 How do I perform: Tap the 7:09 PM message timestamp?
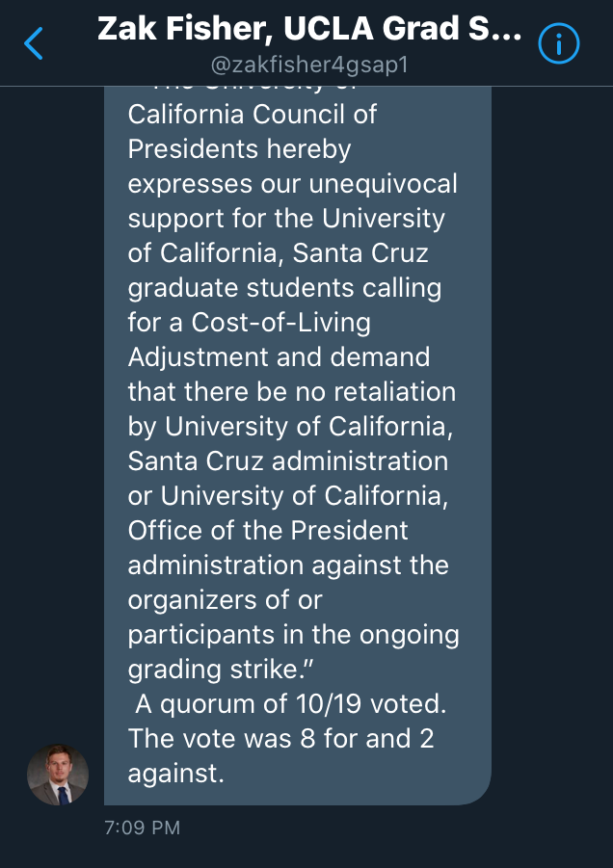coord(142,828)
